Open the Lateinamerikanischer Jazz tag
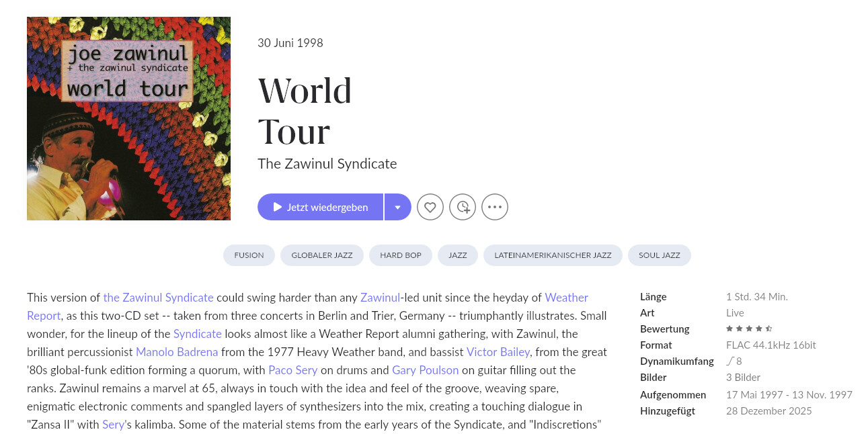 coord(553,255)
